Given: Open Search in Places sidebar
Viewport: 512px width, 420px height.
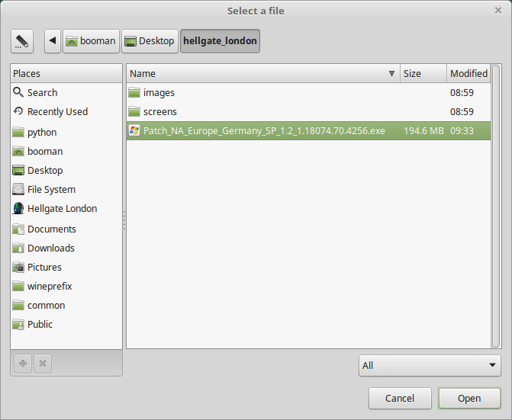Looking at the screenshot, I should pyautogui.click(x=66, y=92).
